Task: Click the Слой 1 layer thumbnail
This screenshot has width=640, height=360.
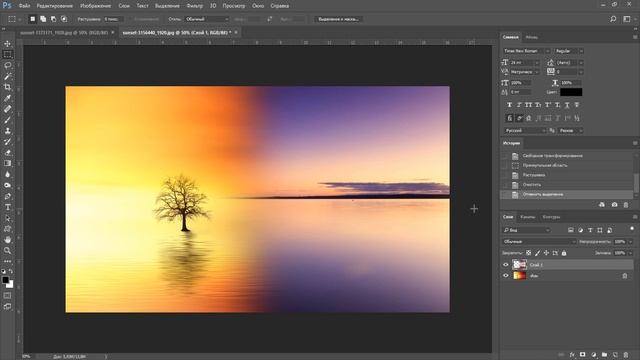Action: click(x=519, y=265)
